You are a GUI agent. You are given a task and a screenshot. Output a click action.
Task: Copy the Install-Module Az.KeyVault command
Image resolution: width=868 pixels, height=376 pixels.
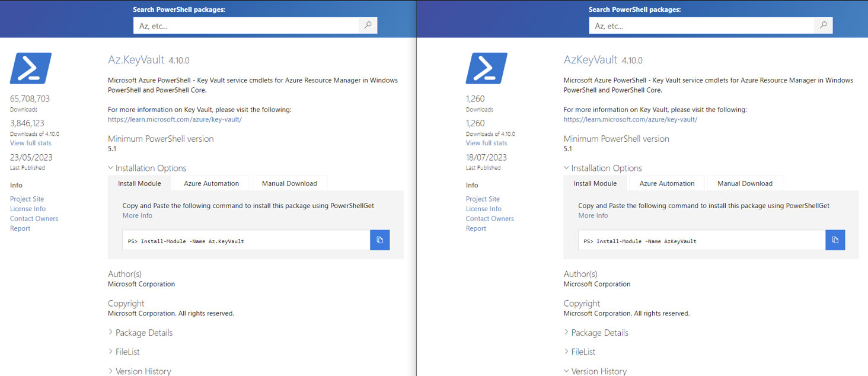tap(380, 240)
